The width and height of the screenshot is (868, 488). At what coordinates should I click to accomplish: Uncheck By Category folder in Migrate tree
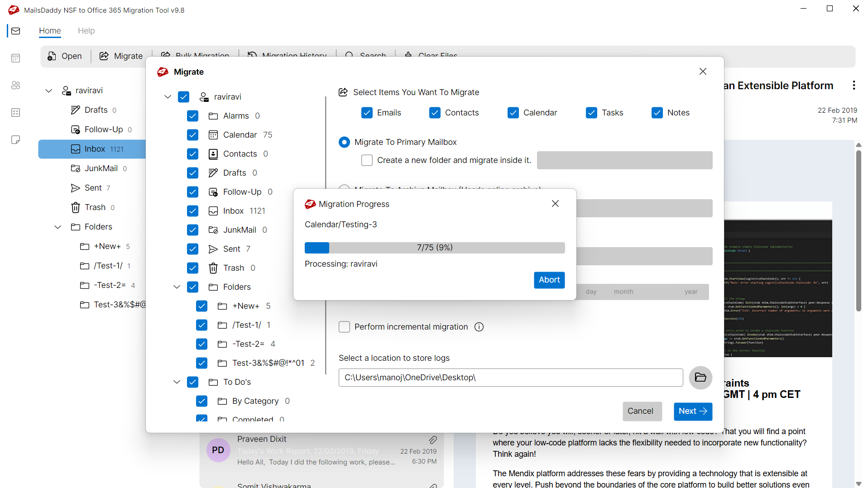[201, 401]
